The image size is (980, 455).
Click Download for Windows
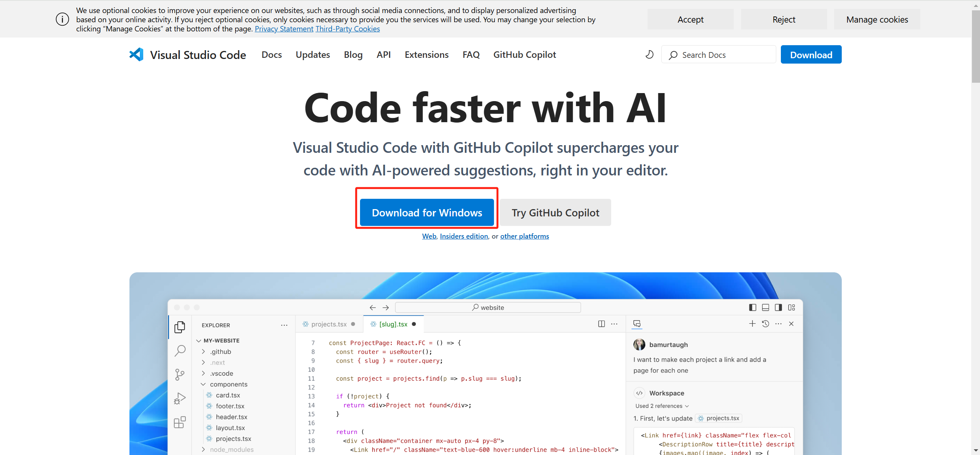pos(427,212)
